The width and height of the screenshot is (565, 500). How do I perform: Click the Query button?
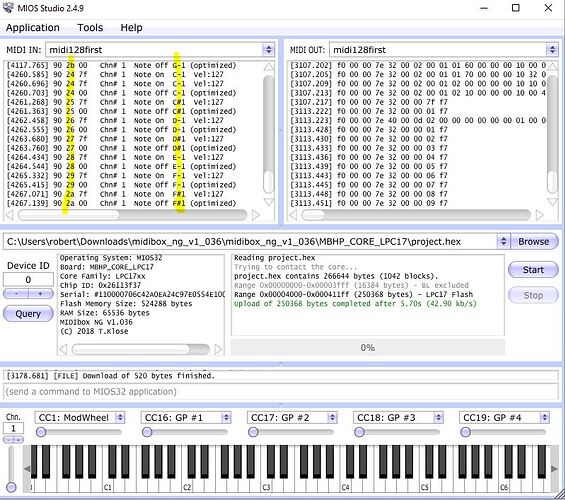pos(28,314)
